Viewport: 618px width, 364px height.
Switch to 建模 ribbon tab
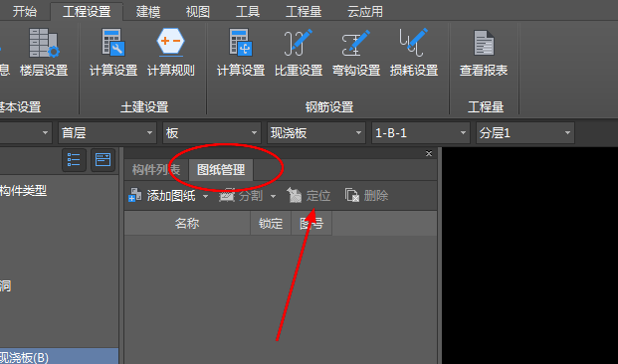tap(148, 11)
